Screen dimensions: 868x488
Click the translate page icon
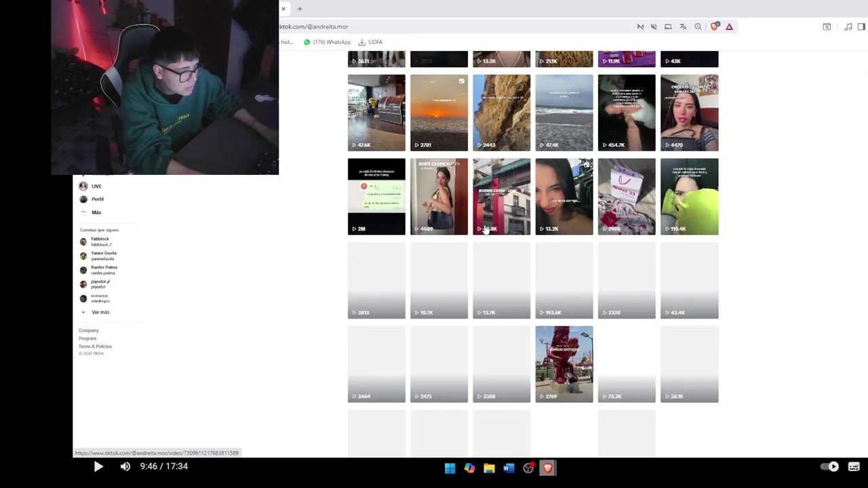(x=683, y=26)
